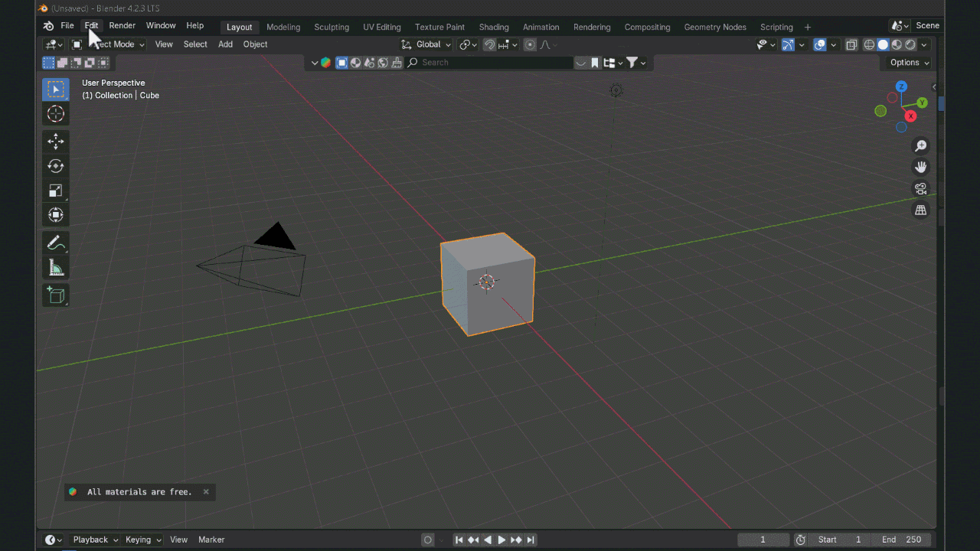Select HDR world asset type icon
The height and width of the screenshot is (551, 980).
pos(383,63)
